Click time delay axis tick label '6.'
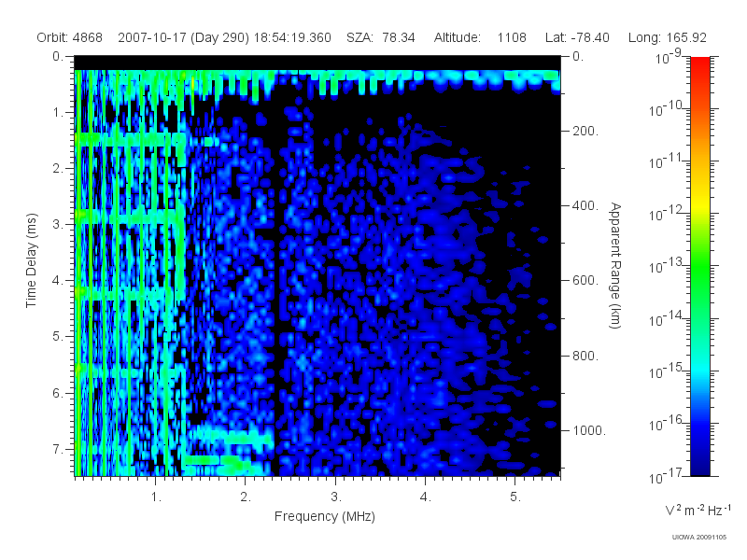The image size is (747, 560). (58, 393)
